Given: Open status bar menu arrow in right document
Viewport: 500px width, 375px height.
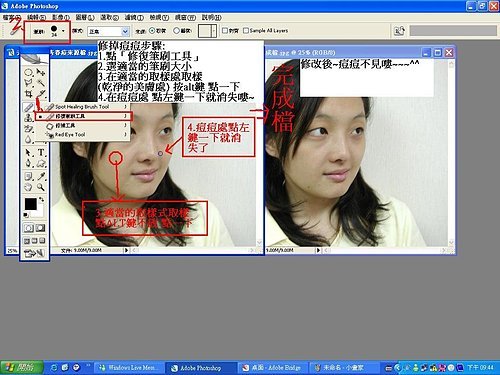Looking at the screenshot, I should [318, 250].
